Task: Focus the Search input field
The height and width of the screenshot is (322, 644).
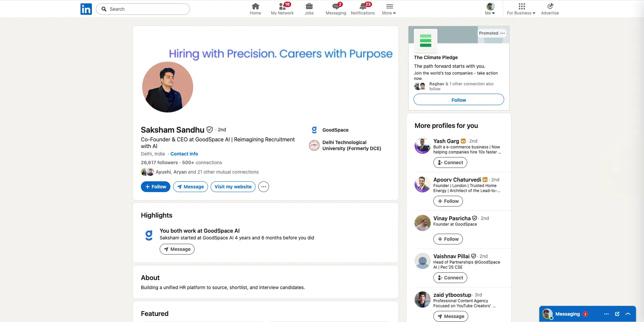Action: (143, 9)
